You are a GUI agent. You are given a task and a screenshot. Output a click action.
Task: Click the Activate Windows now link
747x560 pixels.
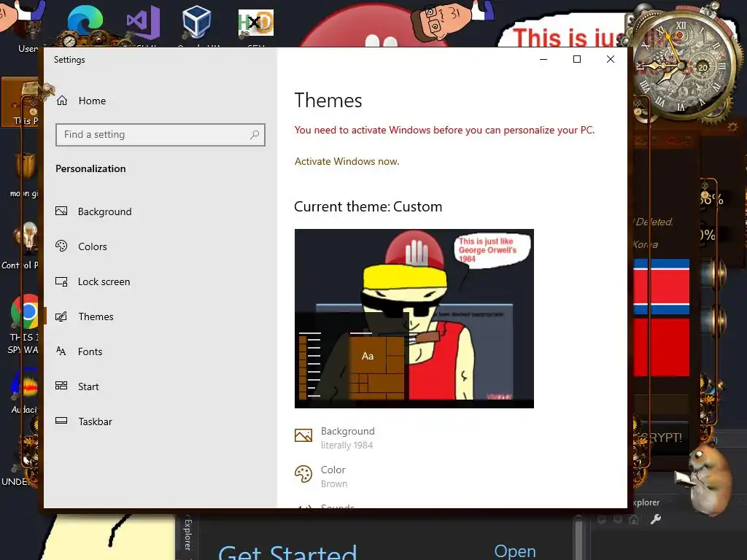click(x=347, y=161)
